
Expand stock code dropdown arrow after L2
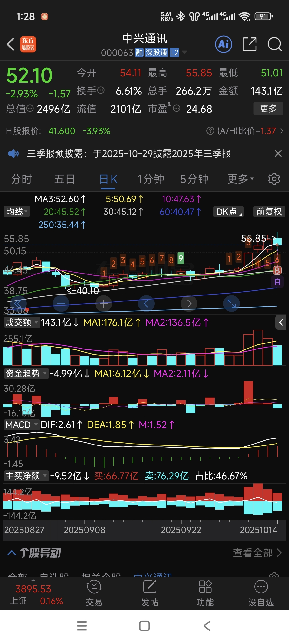[184, 52]
